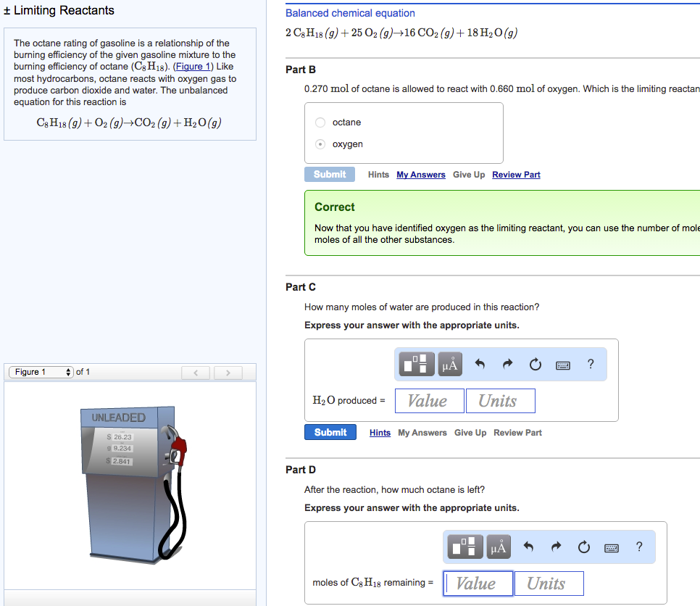Open the Figure 1 dropdown selector
Screen dimensions: 700x606
coord(41,372)
